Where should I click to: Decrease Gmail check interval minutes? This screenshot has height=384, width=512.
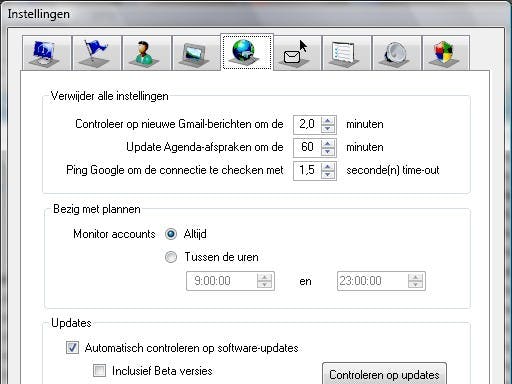coord(328,128)
